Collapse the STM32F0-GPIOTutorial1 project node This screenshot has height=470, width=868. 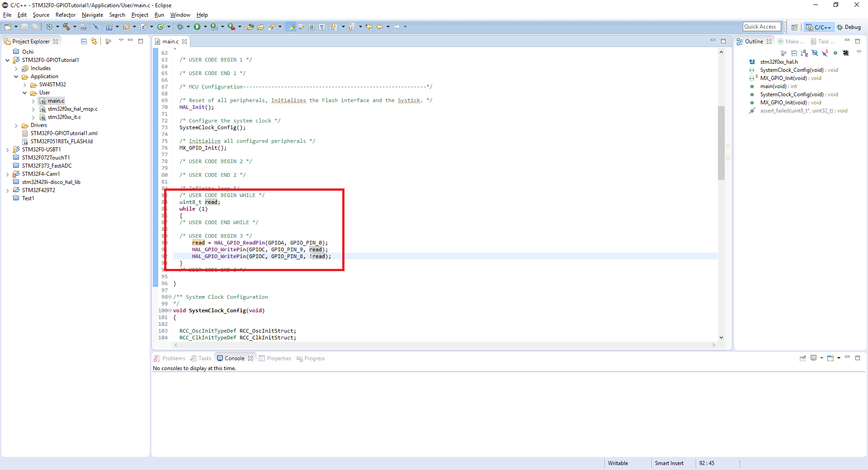point(8,60)
